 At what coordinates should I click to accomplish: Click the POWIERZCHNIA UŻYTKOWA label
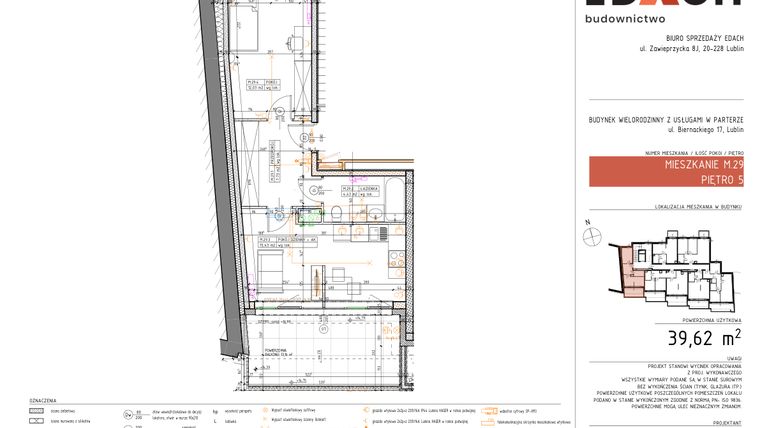click(x=712, y=320)
